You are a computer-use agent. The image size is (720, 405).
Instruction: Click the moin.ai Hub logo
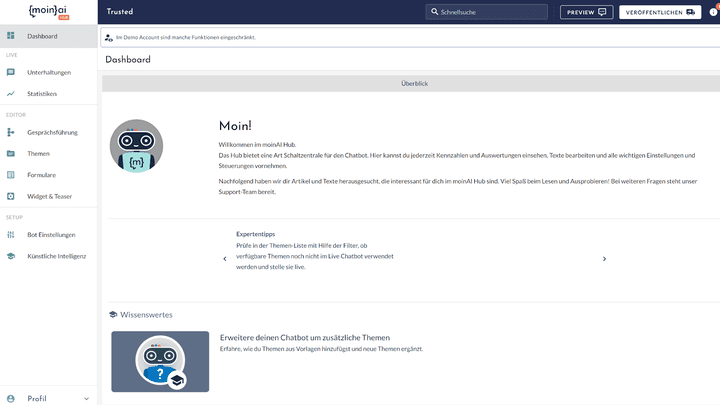tap(49, 11)
